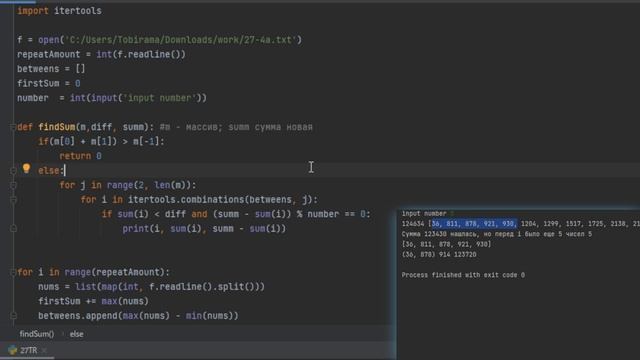640x360 pixels.
Task: Click '124634' at start of console output
Action: (x=413, y=224)
